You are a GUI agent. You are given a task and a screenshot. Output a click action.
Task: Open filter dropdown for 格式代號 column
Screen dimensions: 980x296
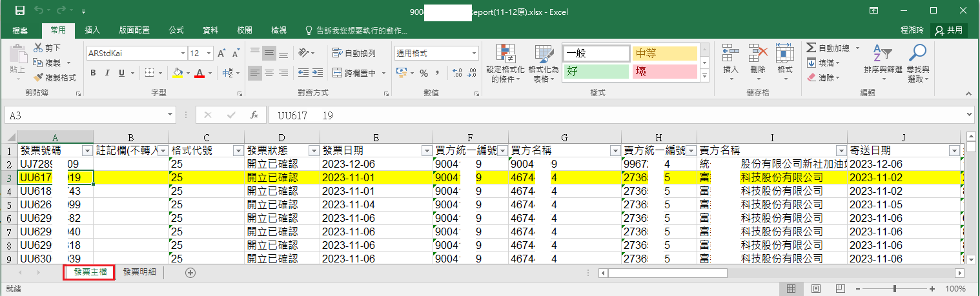[x=238, y=150]
